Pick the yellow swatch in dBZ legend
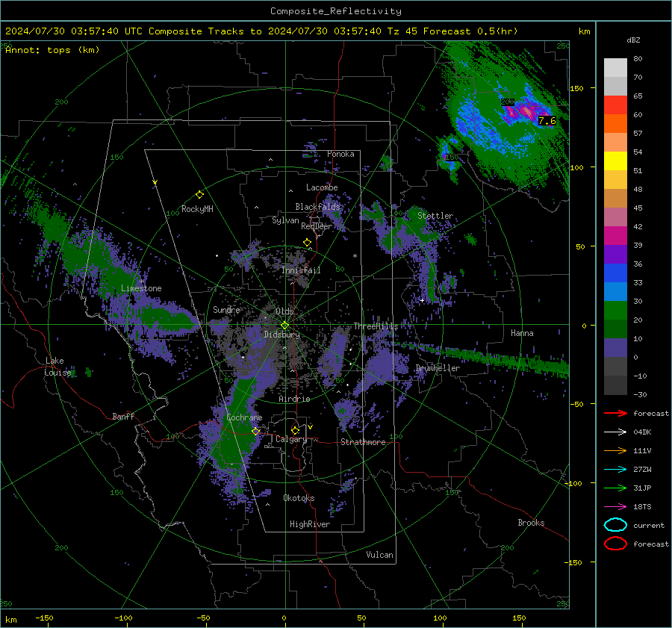 tap(615, 161)
